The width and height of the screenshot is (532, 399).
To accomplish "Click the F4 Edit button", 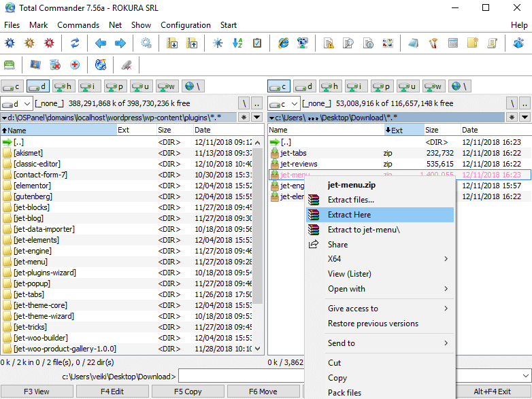I will click(x=112, y=392).
